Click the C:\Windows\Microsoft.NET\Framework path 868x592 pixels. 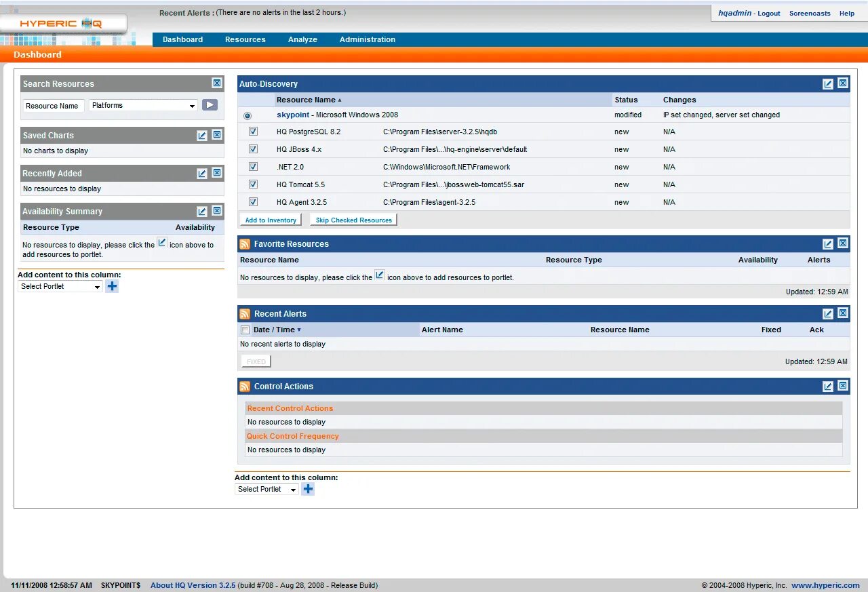(x=447, y=167)
